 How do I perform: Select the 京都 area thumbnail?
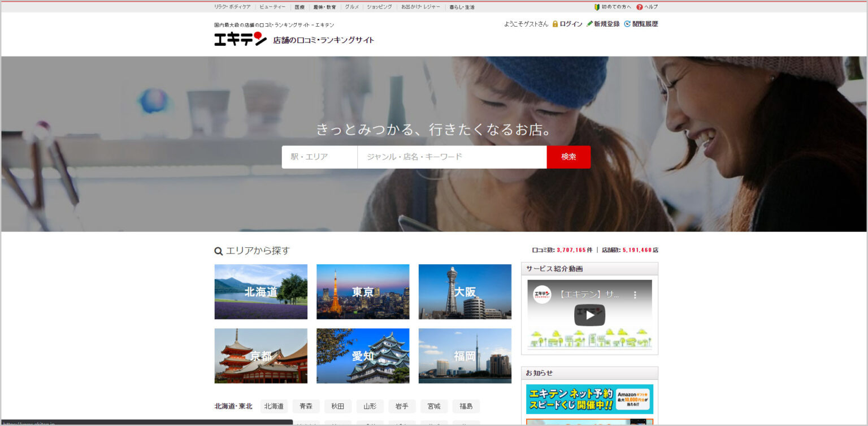(x=261, y=356)
